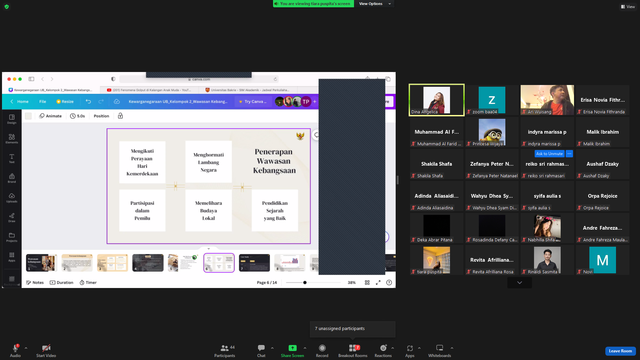The height and width of the screenshot is (360, 640).
Task: Open audio options caret next to Audio
Action: point(26,348)
